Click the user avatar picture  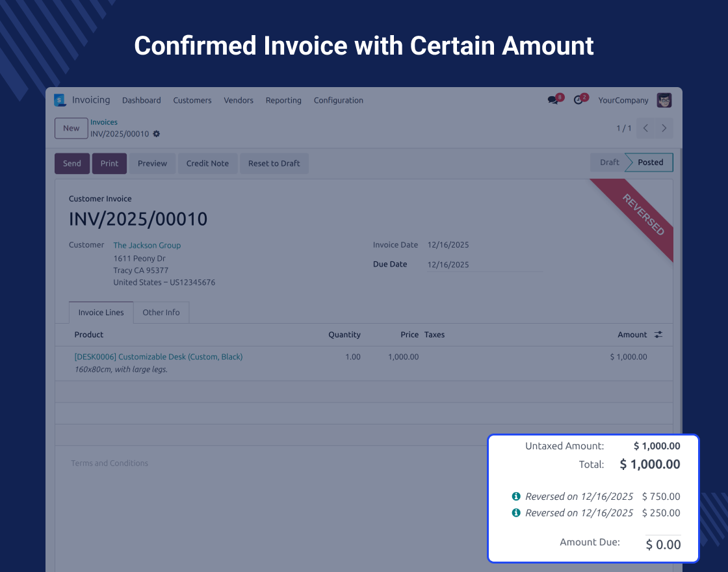tap(664, 100)
